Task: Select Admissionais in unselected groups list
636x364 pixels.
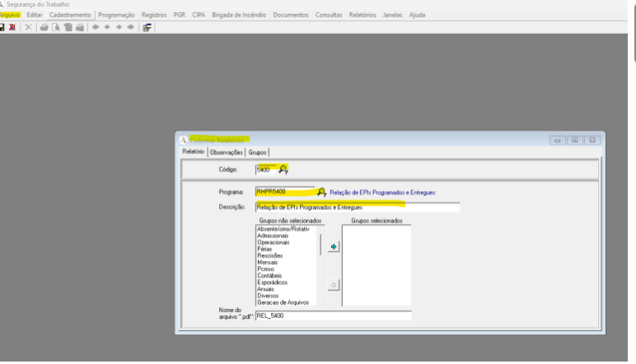Action: tap(274, 236)
